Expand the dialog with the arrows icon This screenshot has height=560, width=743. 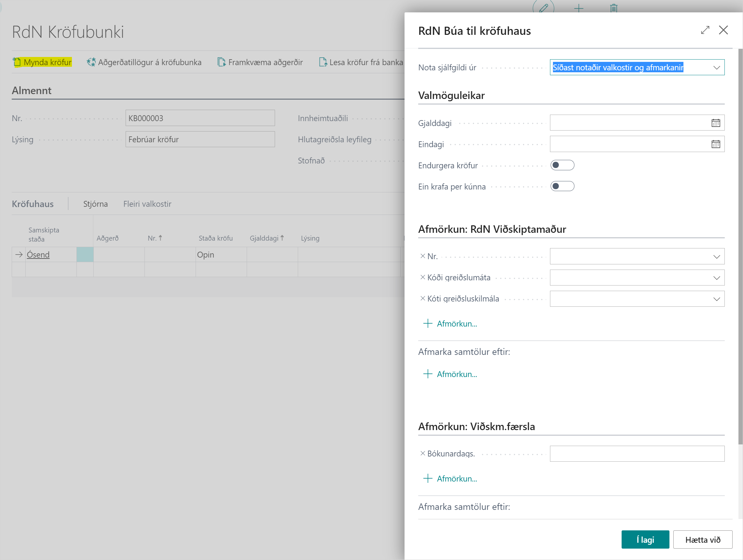[705, 30]
